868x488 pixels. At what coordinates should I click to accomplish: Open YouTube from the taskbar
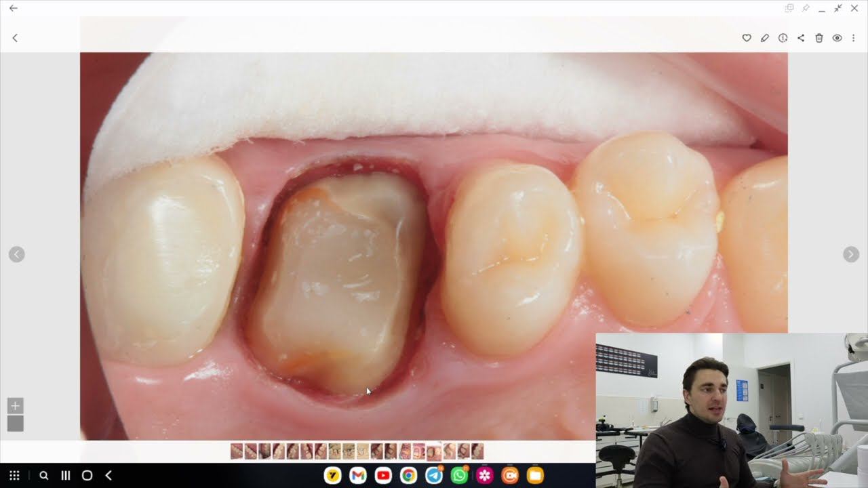[x=383, y=476]
